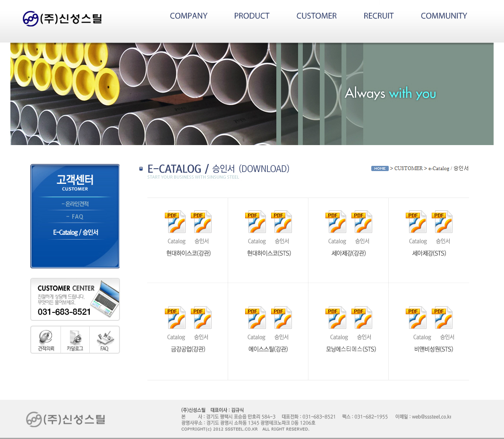Click the HOME breadcrumb button
This screenshot has width=504, height=439.
pyautogui.click(x=380, y=169)
